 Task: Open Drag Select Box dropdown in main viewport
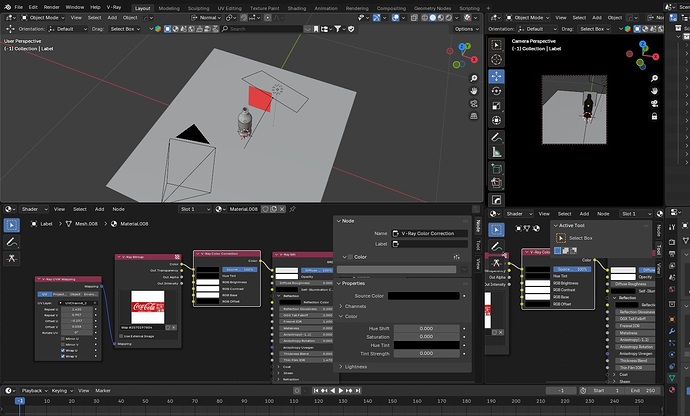pyautogui.click(x=125, y=29)
